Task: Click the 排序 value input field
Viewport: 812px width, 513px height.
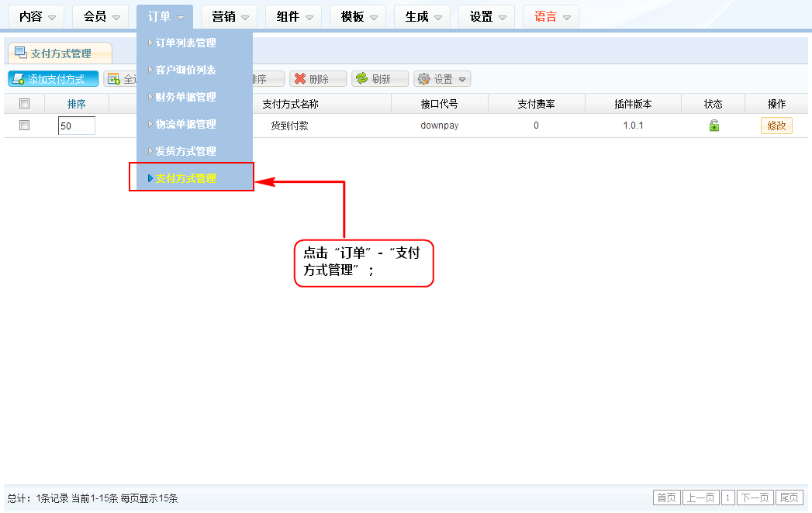Action: coord(76,126)
